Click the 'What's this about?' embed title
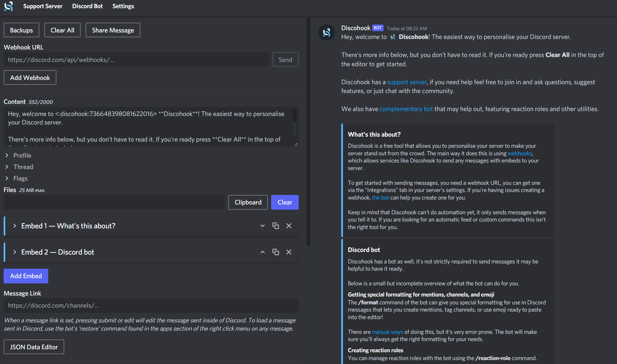The image size is (617, 364). click(374, 134)
